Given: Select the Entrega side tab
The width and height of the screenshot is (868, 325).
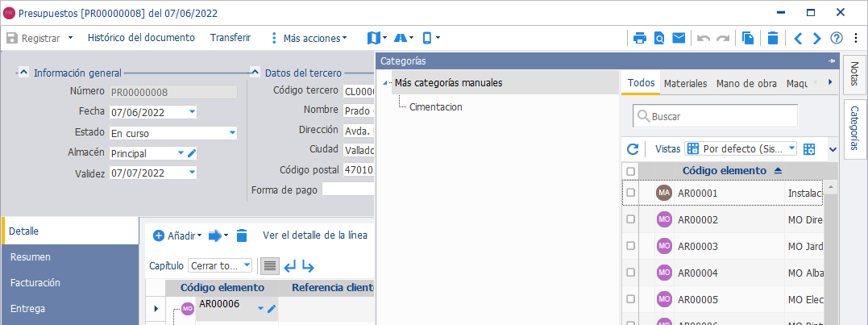Looking at the screenshot, I should [71, 308].
